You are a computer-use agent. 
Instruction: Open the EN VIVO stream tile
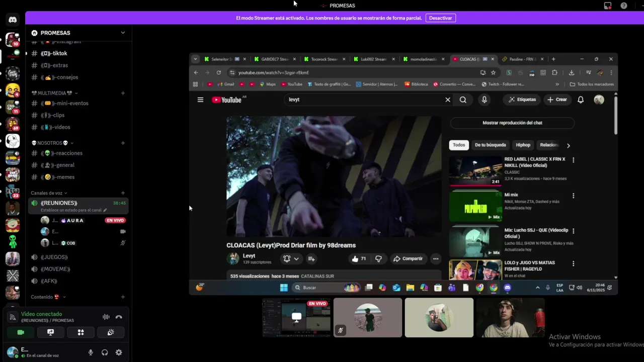[296, 318]
